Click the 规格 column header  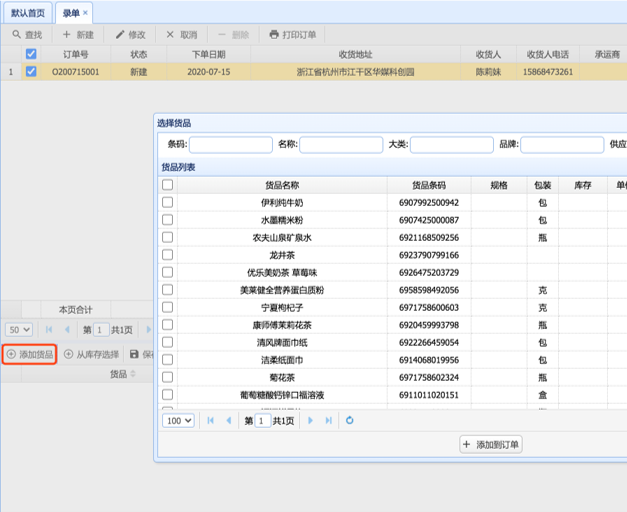pos(499,185)
